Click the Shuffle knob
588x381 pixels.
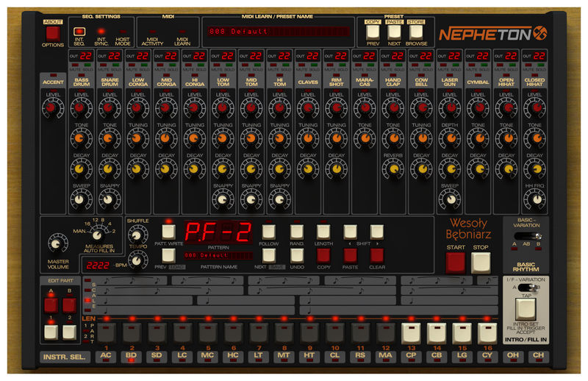click(137, 235)
